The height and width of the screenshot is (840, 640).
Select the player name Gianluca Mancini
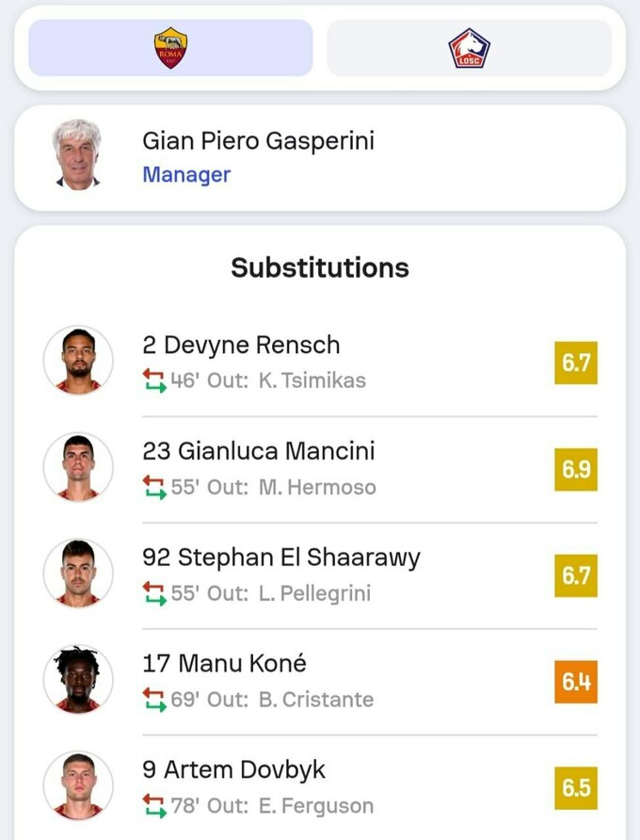point(259,451)
